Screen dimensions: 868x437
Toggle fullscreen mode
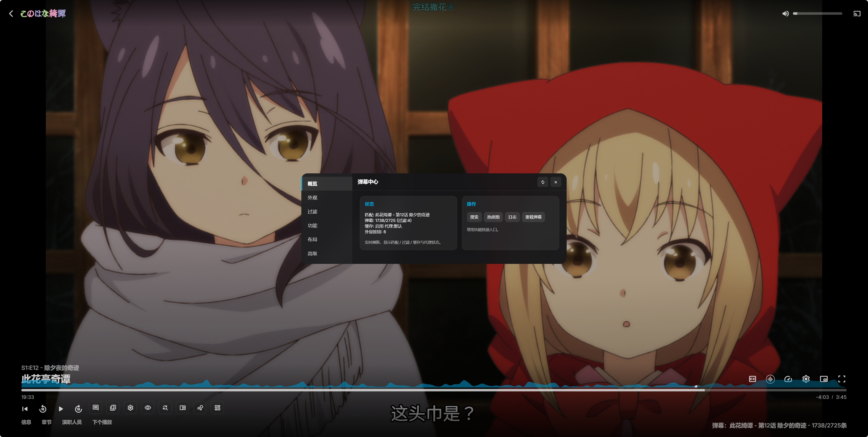(x=841, y=379)
